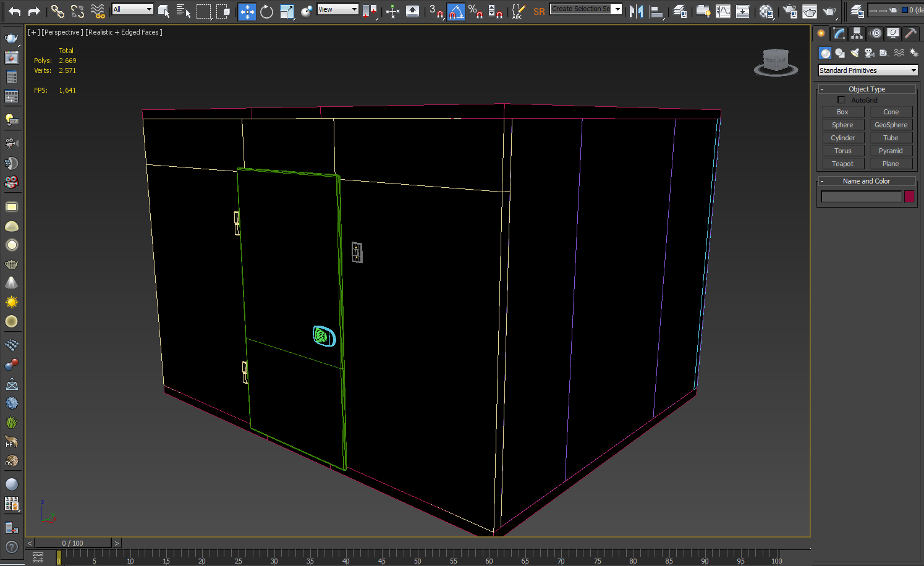Click the object name input field
The height and width of the screenshot is (566, 924).
pyautogui.click(x=861, y=196)
